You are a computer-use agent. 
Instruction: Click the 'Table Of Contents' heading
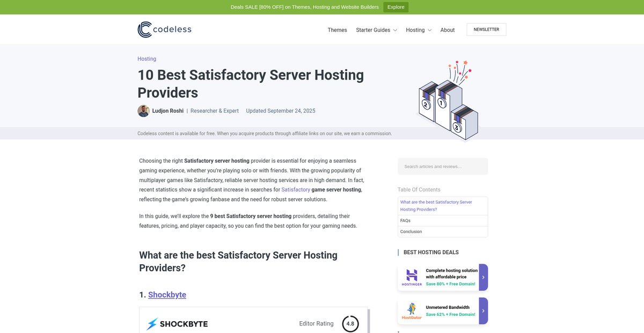pyautogui.click(x=419, y=190)
